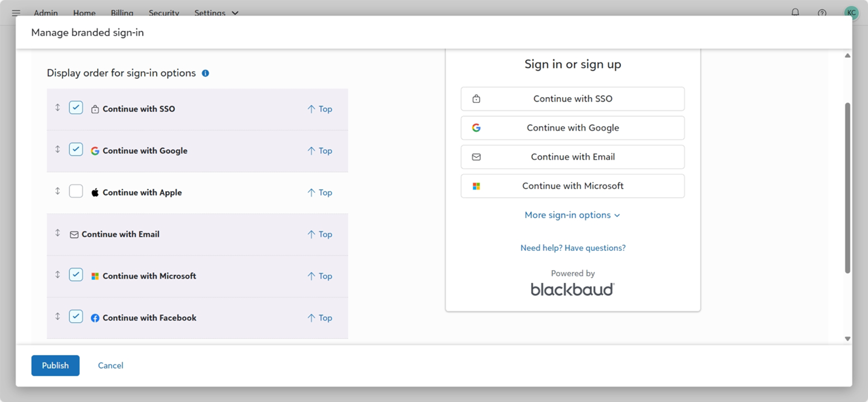868x402 pixels.
Task: Open the Settings dropdown menu
Action: (216, 13)
